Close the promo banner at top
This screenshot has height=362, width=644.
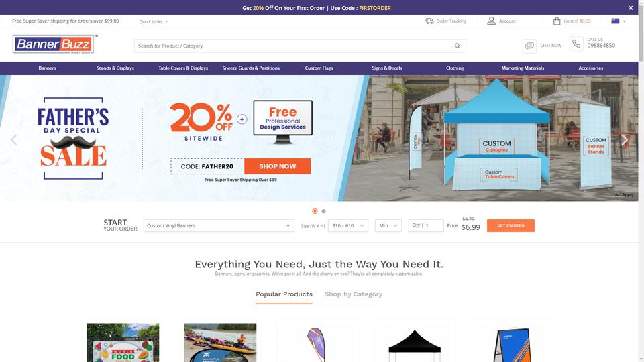click(x=631, y=8)
